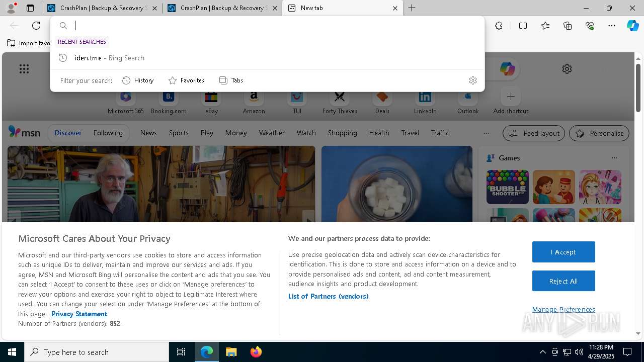Select recent search iden.tme

(267, 58)
